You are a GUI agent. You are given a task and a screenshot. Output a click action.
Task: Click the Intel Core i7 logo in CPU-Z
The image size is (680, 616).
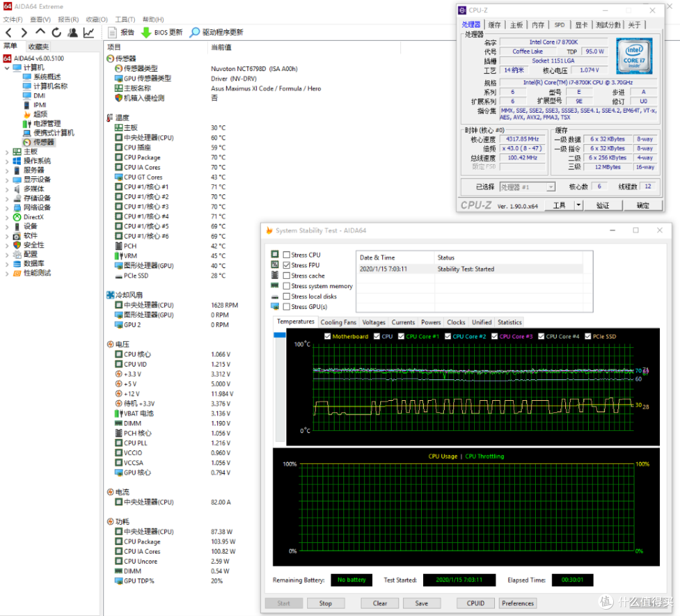point(634,56)
